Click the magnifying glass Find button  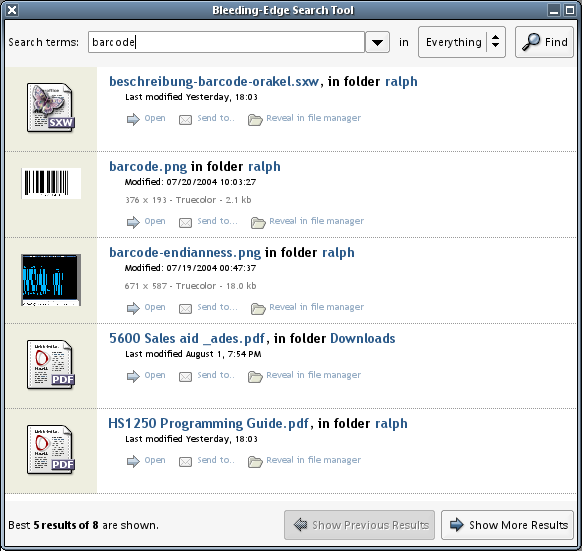(544, 42)
